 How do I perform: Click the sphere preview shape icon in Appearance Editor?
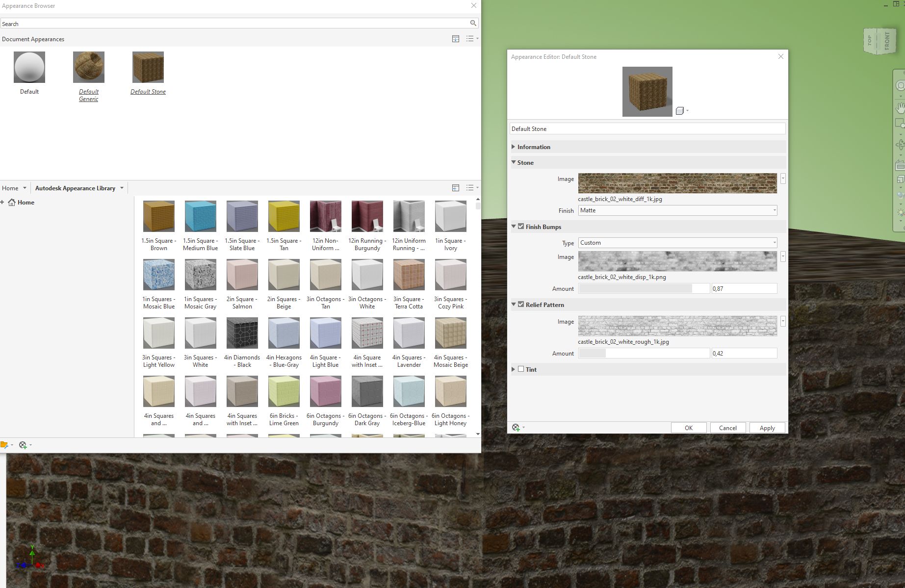click(680, 110)
